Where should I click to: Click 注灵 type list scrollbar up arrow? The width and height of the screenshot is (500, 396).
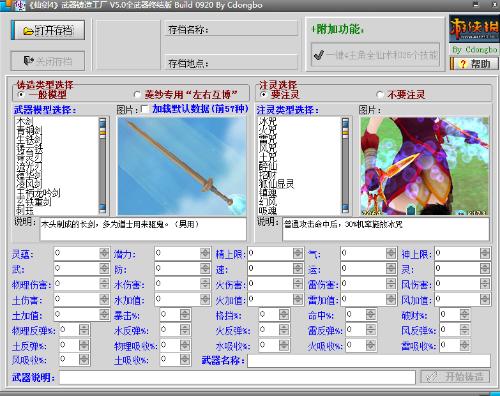click(345, 122)
